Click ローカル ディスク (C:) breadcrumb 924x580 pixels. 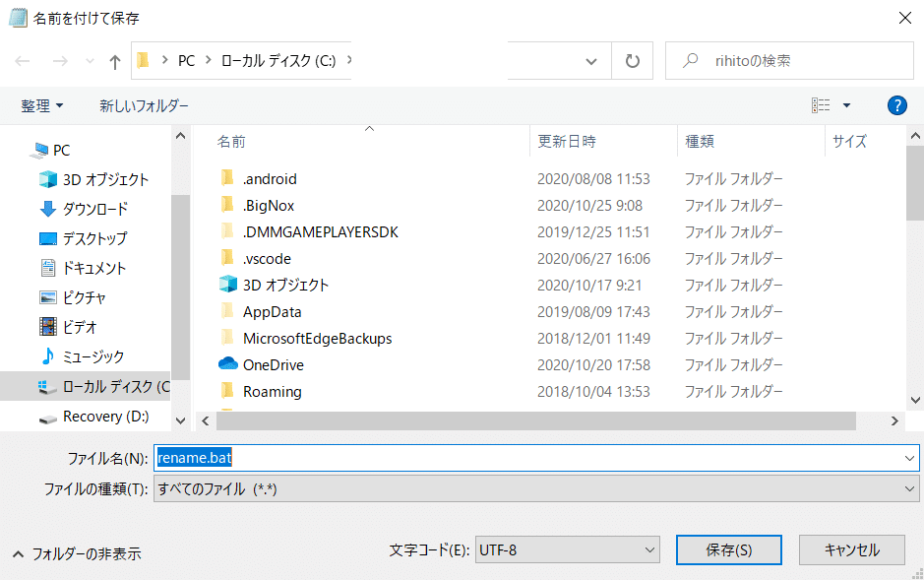(278, 61)
